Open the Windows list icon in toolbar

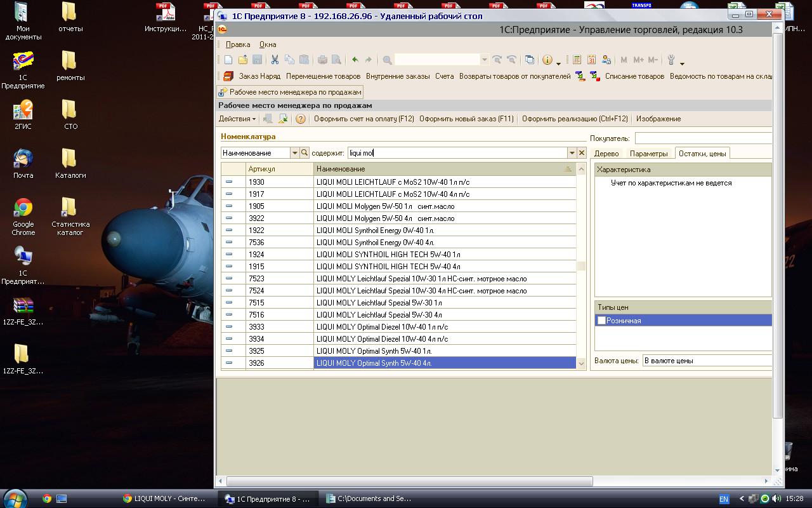pyautogui.click(x=529, y=60)
